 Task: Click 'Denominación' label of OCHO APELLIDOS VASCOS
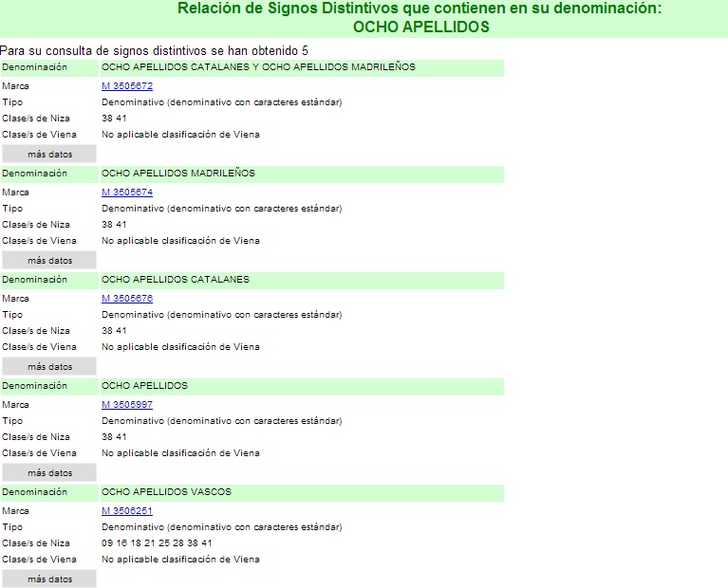click(x=34, y=492)
